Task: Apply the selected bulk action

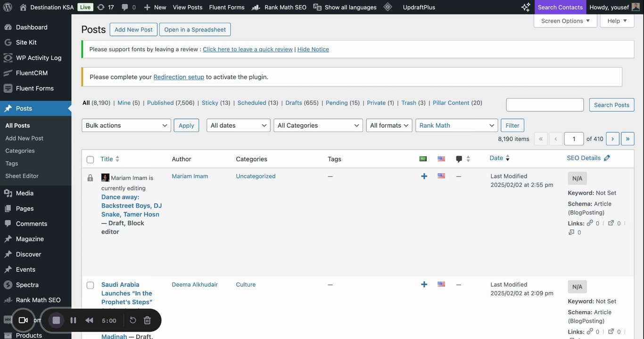Action: click(186, 125)
